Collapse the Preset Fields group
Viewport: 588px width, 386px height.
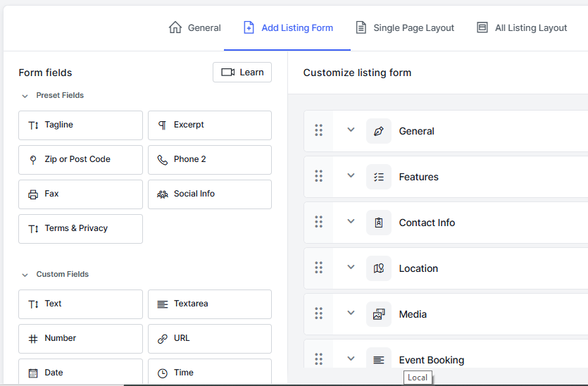[x=25, y=96]
